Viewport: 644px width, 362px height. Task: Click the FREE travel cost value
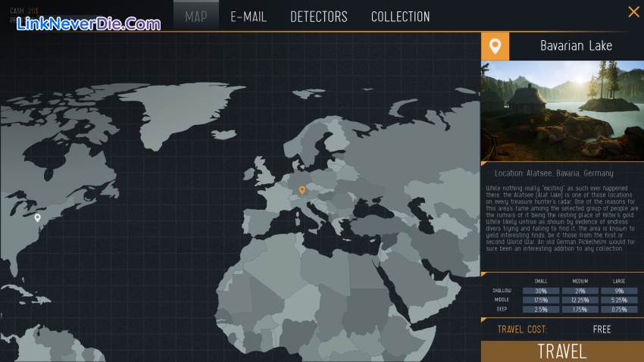(602, 329)
